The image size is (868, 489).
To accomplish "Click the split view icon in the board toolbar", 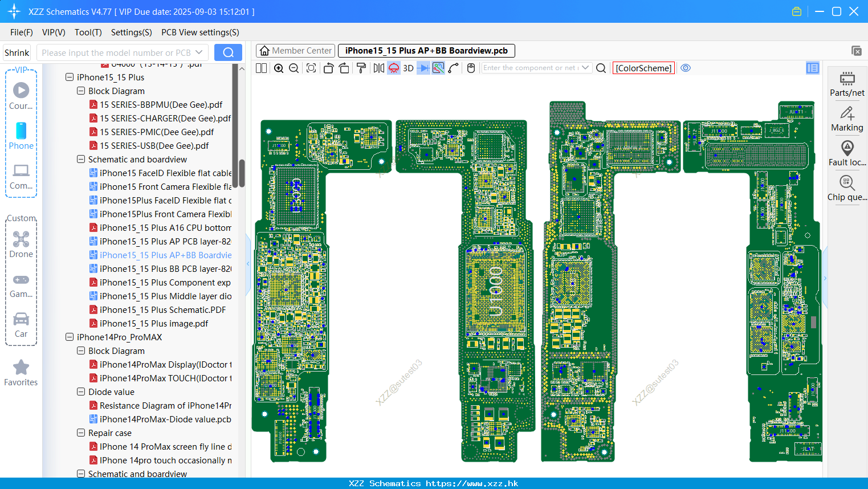I will 261,68.
